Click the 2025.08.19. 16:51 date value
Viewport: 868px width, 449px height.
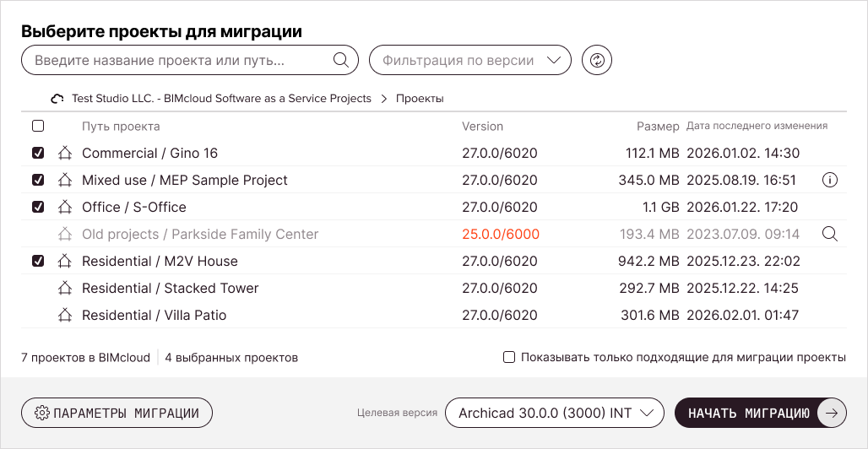tap(741, 180)
